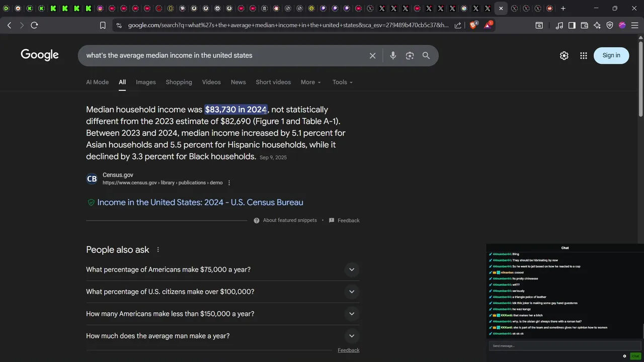Click chat message "They should be hibrinating by now"
The height and width of the screenshot is (362, 644).
coord(534,260)
